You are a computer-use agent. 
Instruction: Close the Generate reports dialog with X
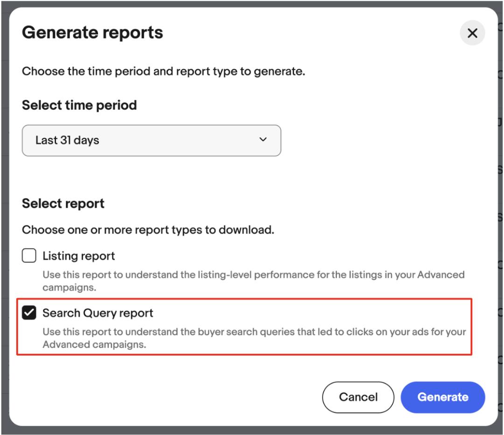pos(472,33)
